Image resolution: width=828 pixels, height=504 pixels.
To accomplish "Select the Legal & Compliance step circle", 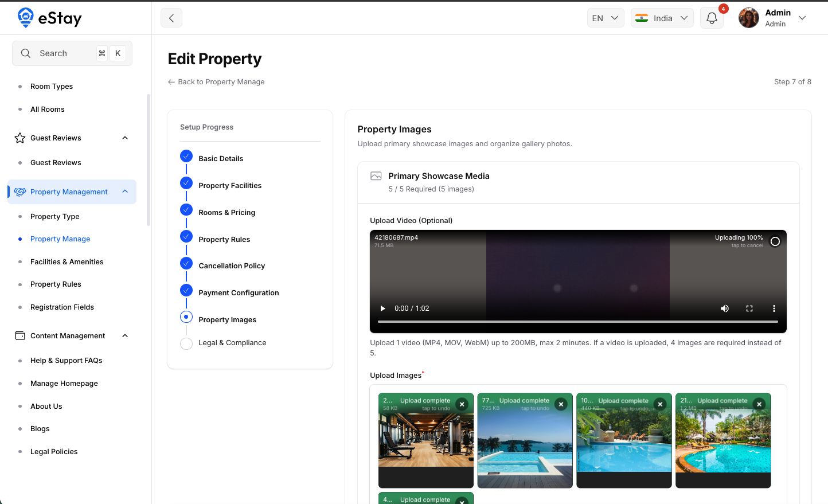I will pos(186,343).
